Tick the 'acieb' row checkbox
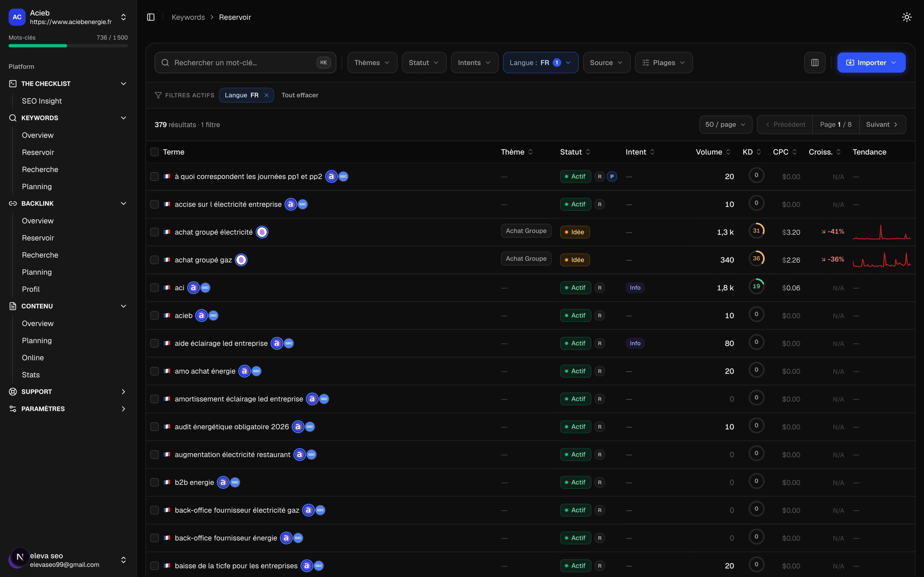This screenshot has width=924, height=577. (x=154, y=316)
